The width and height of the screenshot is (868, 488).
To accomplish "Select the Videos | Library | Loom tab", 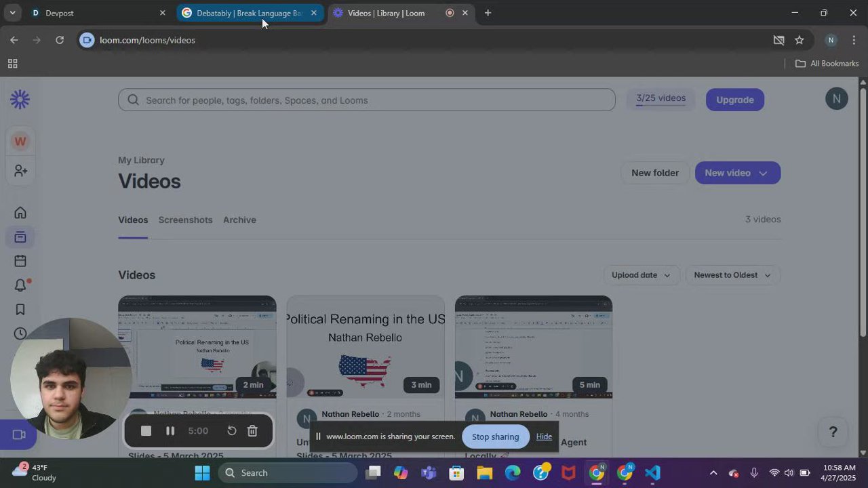I will pyautogui.click(x=401, y=13).
